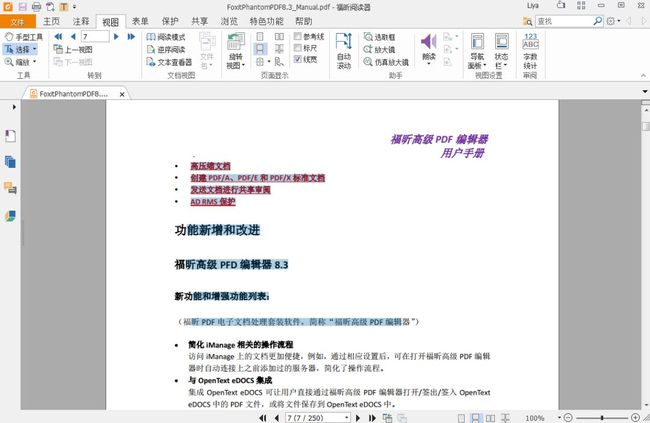Viewport: 650px width, 423px height.
Task: Open Layers panel in left sidebar
Action: [10, 216]
